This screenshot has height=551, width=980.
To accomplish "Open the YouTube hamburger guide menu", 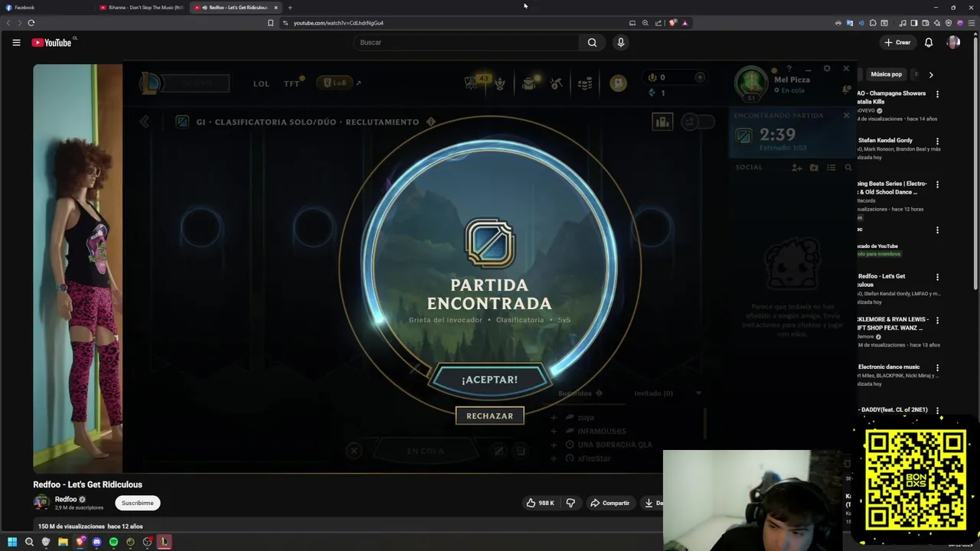I will tap(16, 43).
